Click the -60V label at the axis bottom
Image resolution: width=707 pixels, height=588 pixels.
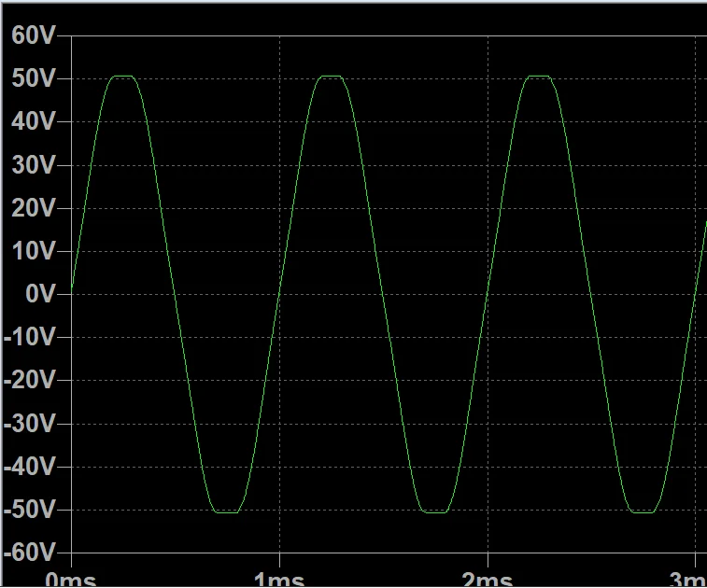[31, 553]
